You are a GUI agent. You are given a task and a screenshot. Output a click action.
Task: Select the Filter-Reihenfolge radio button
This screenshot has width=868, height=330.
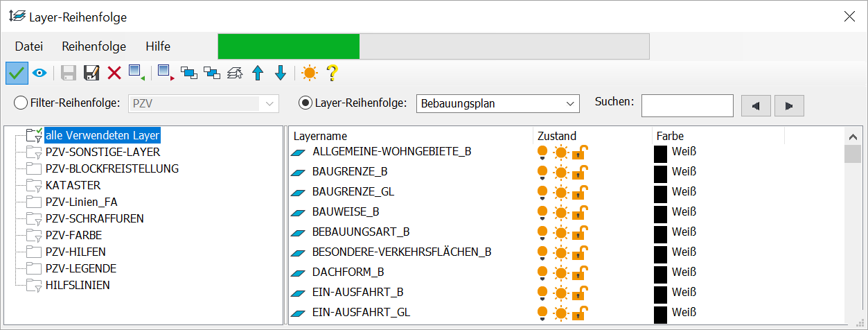click(x=21, y=103)
